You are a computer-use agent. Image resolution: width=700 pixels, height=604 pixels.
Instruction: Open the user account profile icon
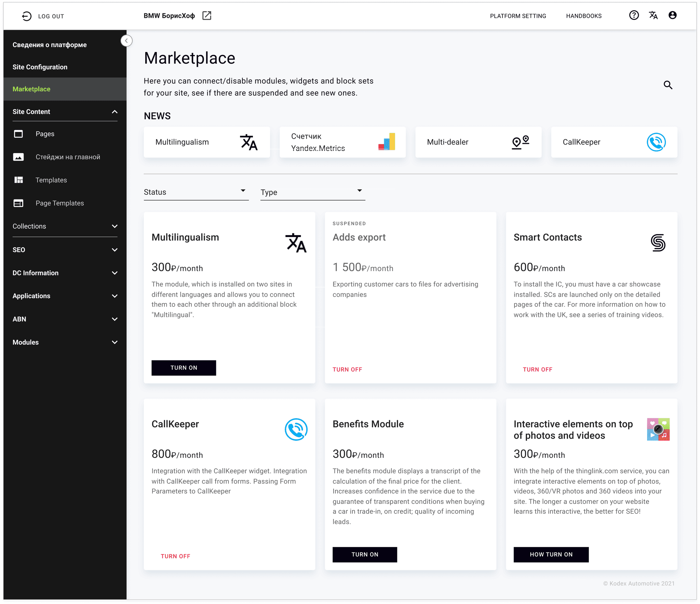(x=672, y=15)
